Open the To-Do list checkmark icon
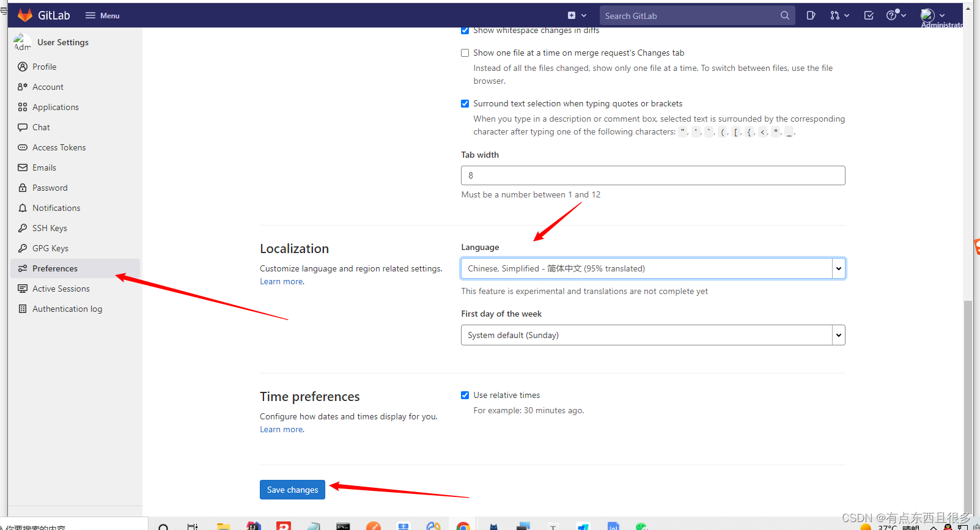The height and width of the screenshot is (530, 980). coord(869,15)
